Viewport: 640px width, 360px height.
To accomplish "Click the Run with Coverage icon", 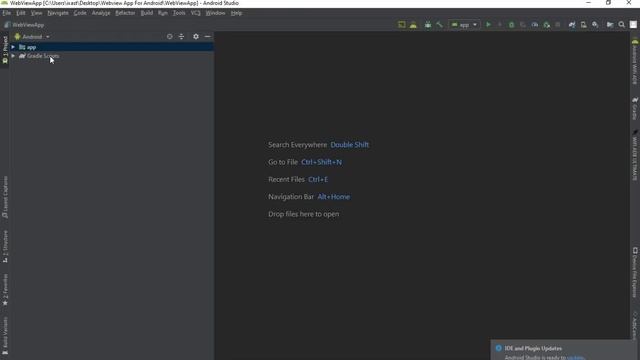I will pos(523,25).
